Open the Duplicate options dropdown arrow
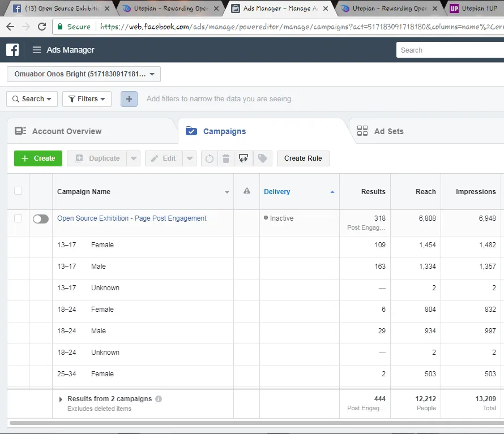The image size is (504, 434). point(134,158)
